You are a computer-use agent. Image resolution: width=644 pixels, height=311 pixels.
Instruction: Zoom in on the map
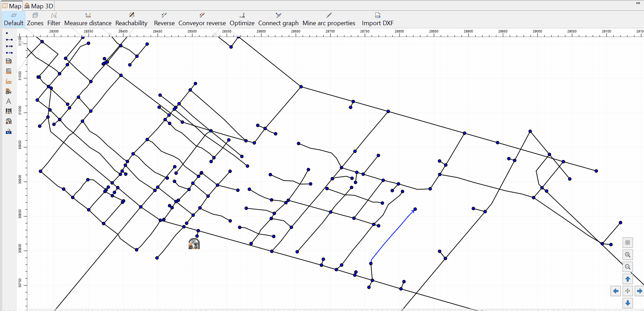(x=627, y=255)
